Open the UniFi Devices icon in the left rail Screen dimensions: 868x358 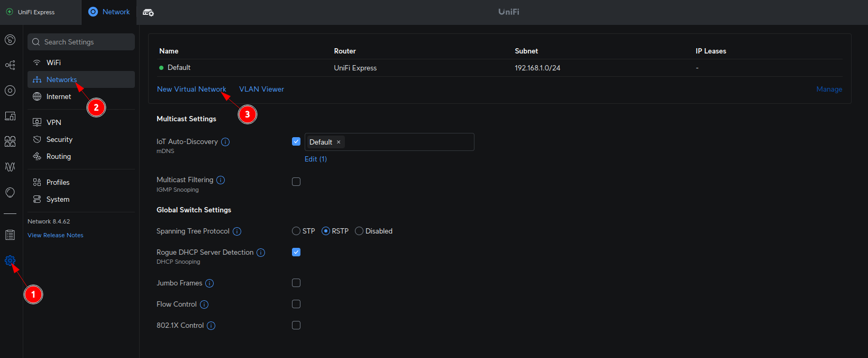(x=10, y=91)
